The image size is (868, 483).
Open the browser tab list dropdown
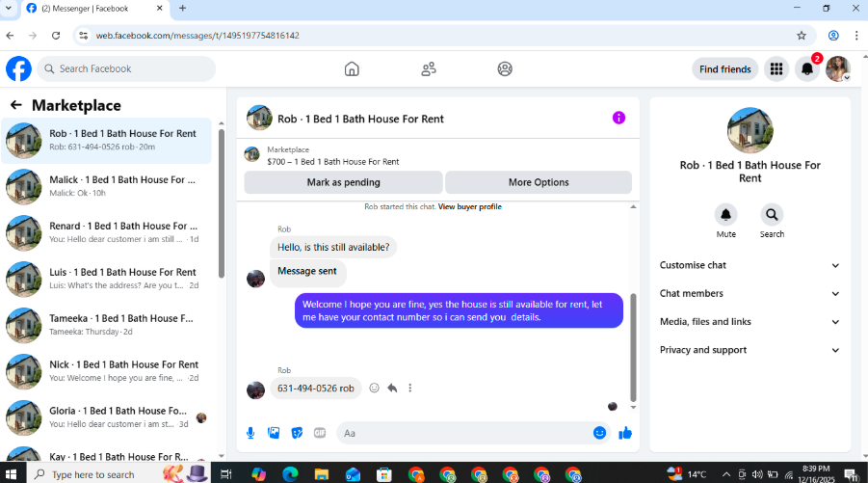9,9
